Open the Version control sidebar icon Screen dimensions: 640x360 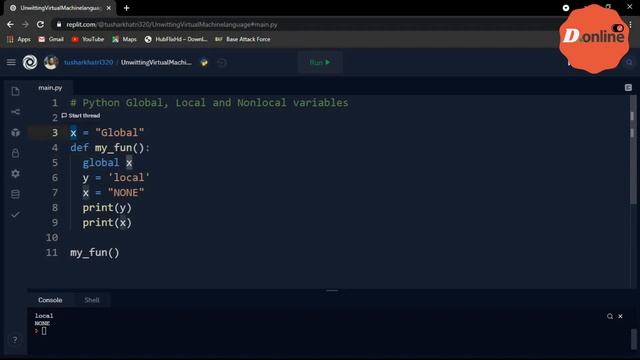click(x=16, y=112)
